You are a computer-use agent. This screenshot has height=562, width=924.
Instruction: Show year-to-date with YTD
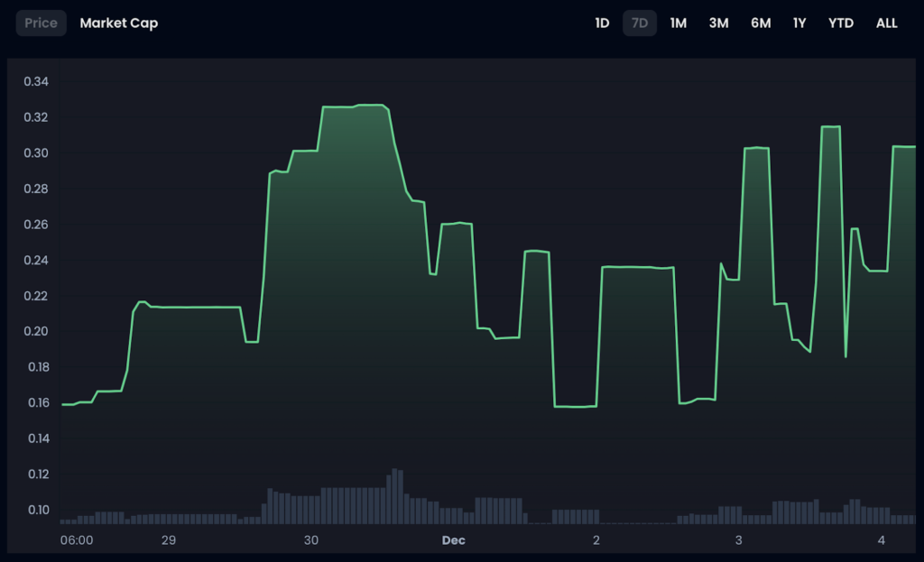click(x=841, y=23)
